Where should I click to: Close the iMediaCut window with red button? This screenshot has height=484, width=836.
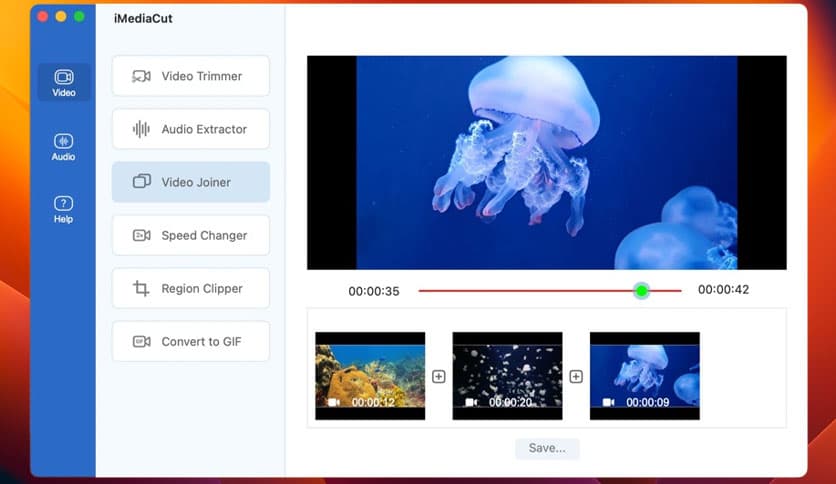pyautogui.click(x=43, y=17)
